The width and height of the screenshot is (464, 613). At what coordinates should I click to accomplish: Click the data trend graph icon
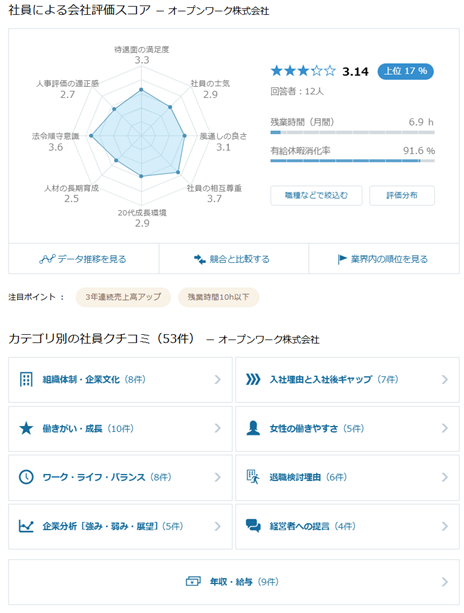point(47,259)
